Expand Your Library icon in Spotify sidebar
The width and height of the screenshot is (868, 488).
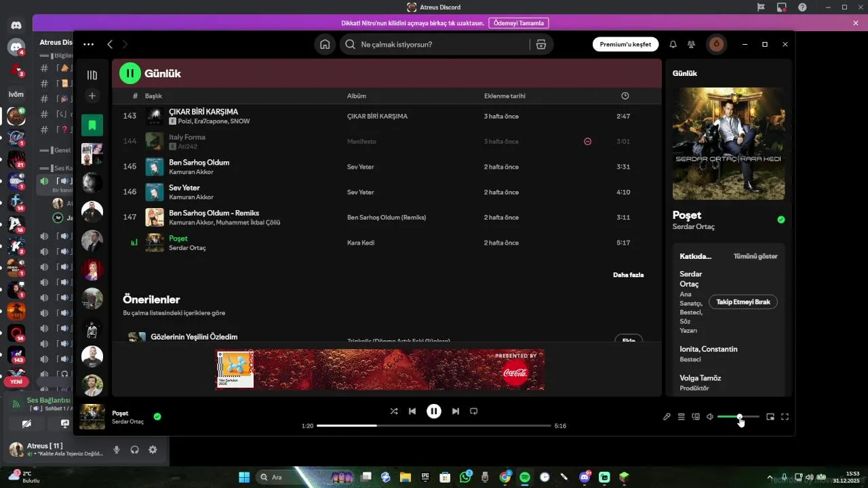(x=92, y=75)
